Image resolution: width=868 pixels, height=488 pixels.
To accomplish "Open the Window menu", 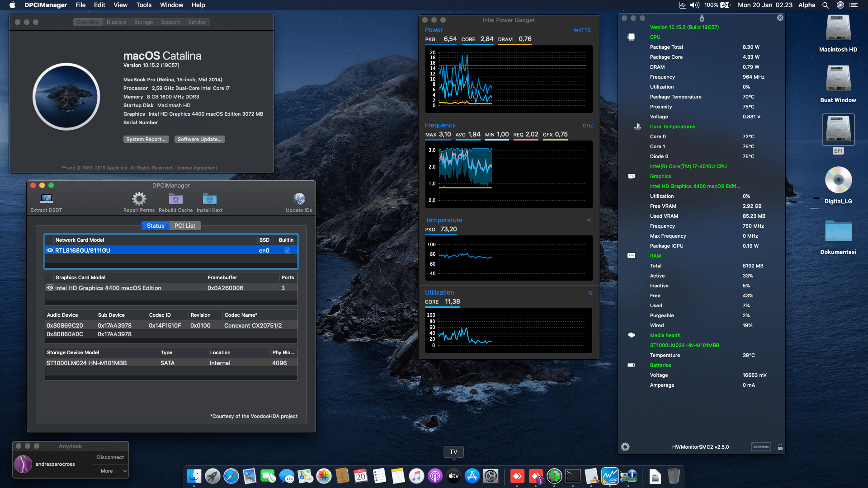I will point(171,5).
